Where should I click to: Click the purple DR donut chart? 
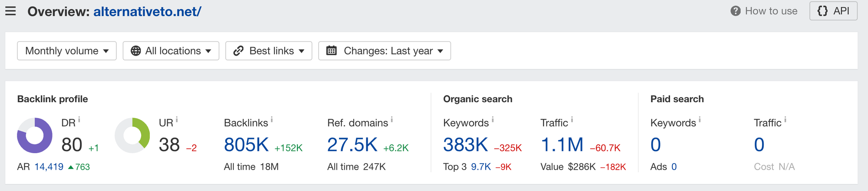click(x=35, y=135)
